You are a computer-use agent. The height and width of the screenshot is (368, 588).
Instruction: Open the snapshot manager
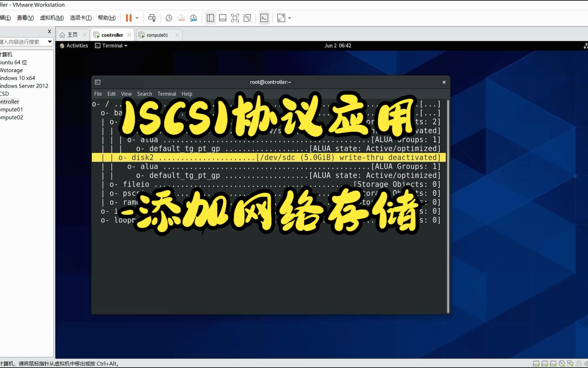click(x=194, y=18)
